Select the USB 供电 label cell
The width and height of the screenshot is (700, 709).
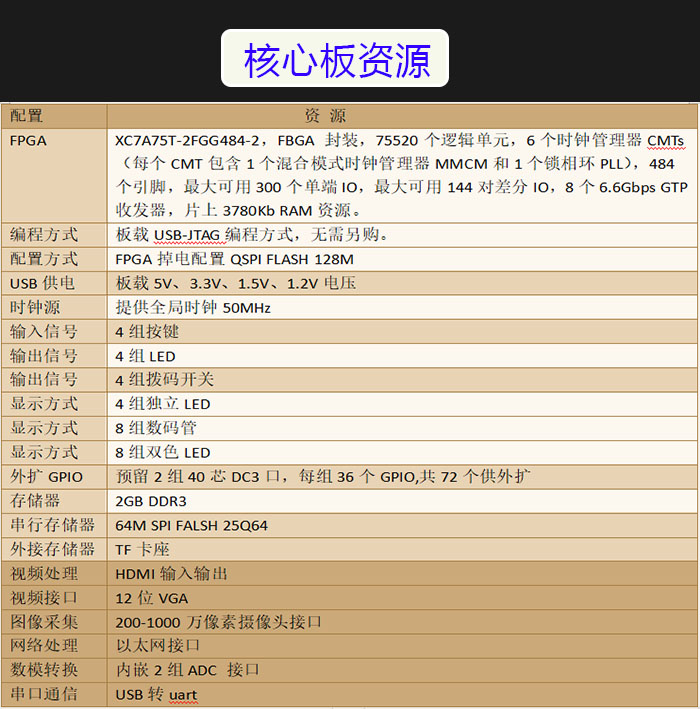(x=54, y=284)
